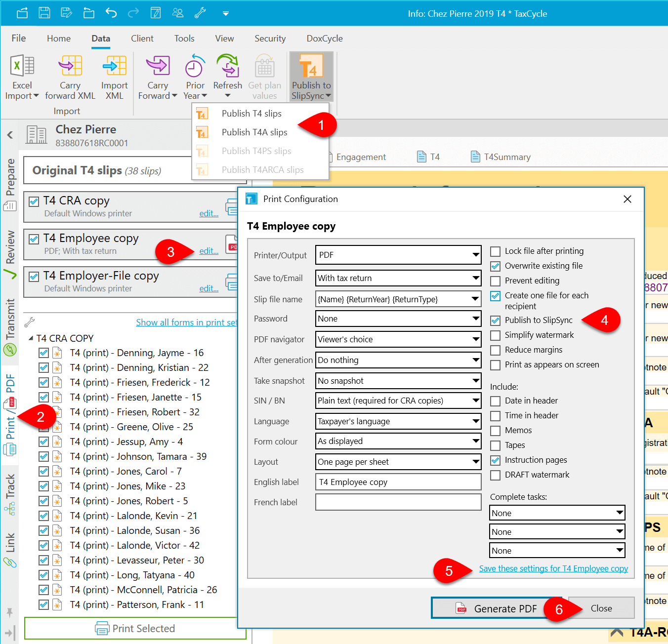Open the File menu

(x=19, y=38)
